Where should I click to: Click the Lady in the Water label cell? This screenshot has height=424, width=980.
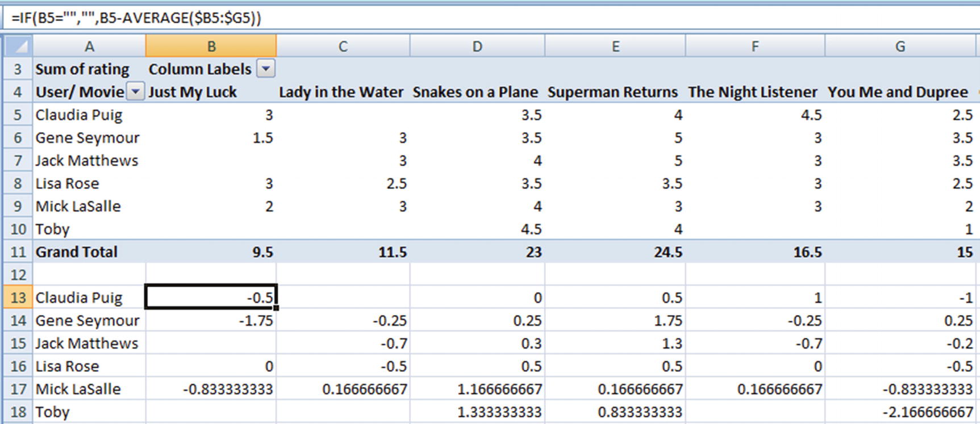[343, 92]
